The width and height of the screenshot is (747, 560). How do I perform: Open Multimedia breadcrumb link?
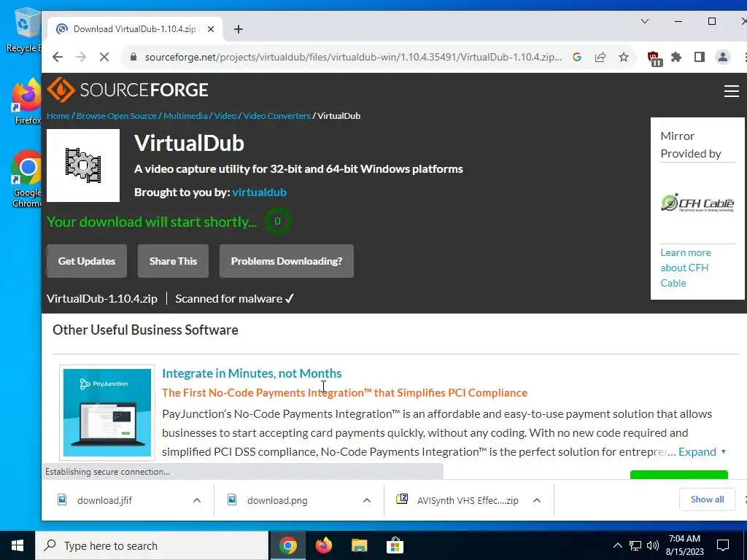click(x=185, y=116)
